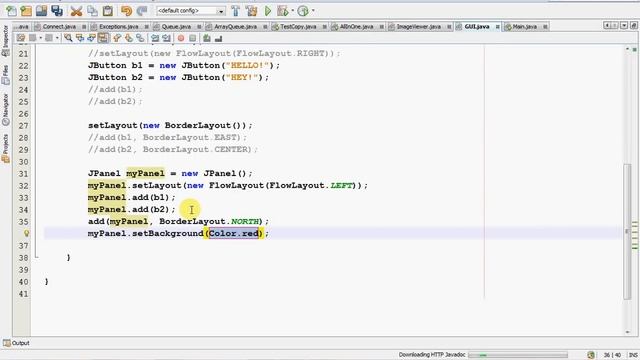Show the open documents list dropdown
This screenshot has height=360, width=640.
click(624, 26)
